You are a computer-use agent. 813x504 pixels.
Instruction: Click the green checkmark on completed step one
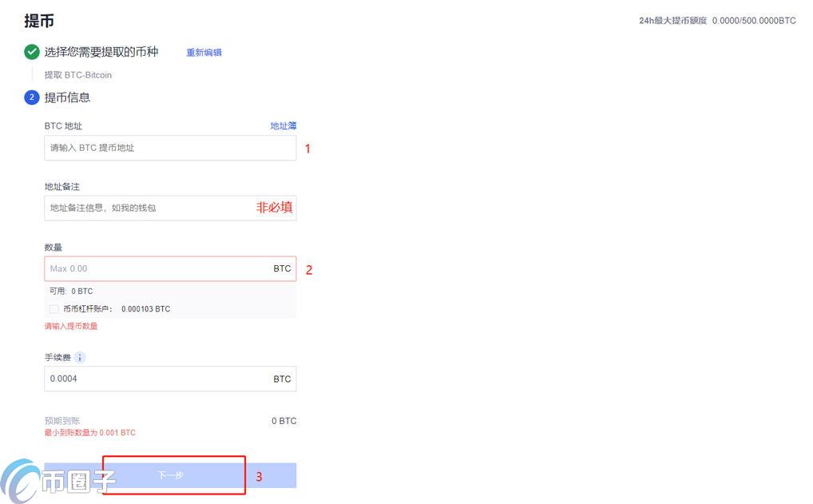[x=31, y=51]
